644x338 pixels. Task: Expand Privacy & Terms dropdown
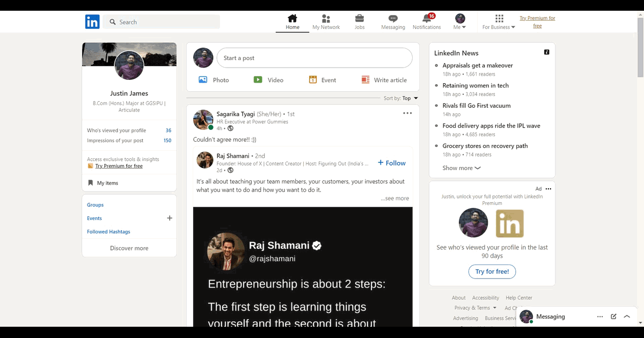click(475, 308)
